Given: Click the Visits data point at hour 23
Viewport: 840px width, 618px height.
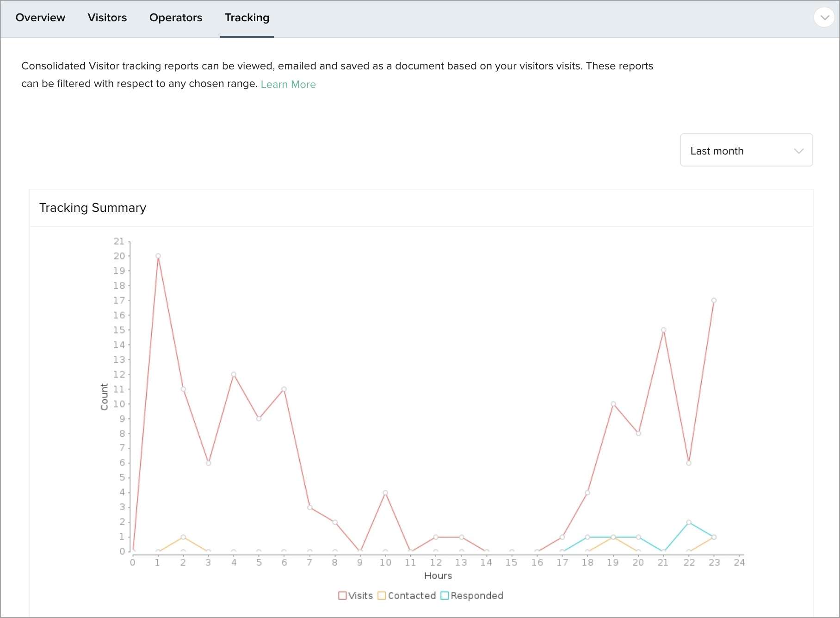Looking at the screenshot, I should [x=714, y=300].
